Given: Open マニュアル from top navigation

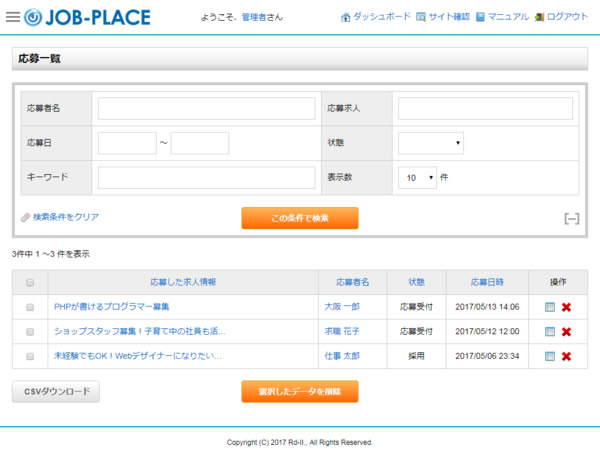Looking at the screenshot, I should point(502,17).
